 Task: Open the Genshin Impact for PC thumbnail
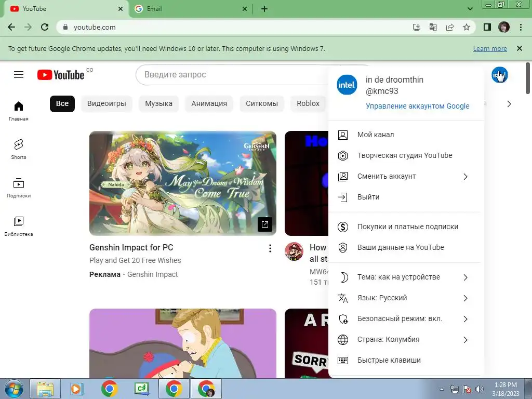pyautogui.click(x=183, y=183)
